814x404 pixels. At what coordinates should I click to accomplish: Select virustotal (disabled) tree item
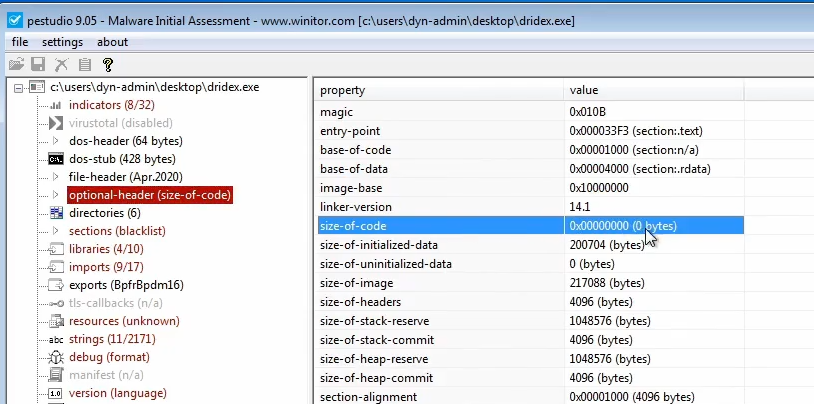pyautogui.click(x=120, y=123)
